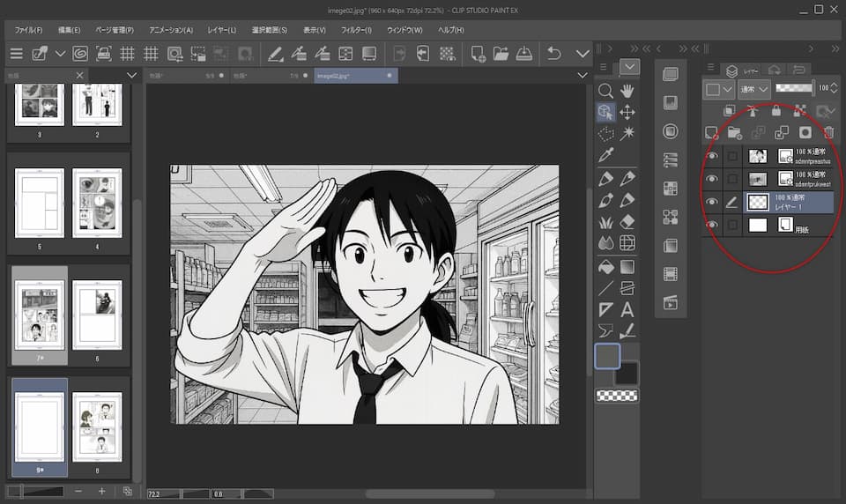Hide the topmost image layer

click(712, 156)
